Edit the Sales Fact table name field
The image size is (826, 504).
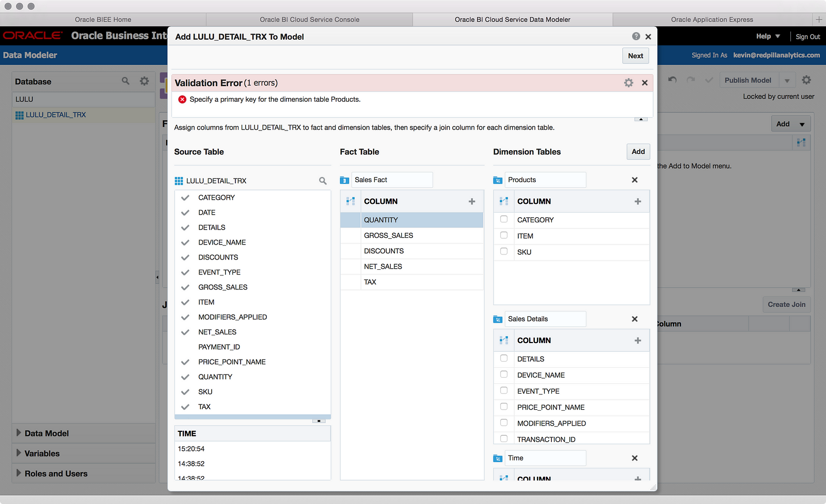392,180
